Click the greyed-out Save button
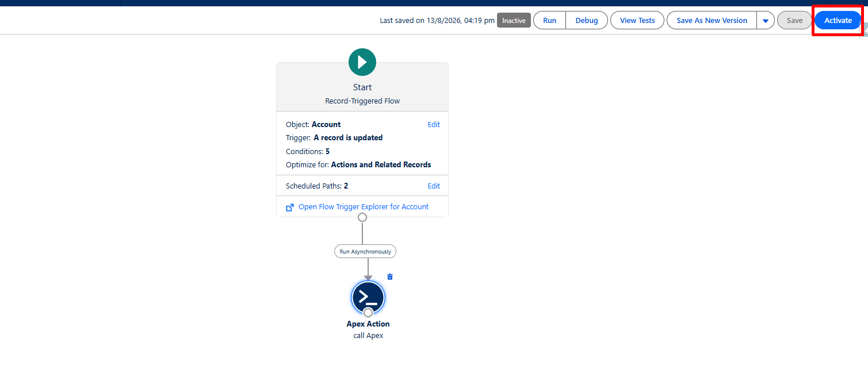 794,21
